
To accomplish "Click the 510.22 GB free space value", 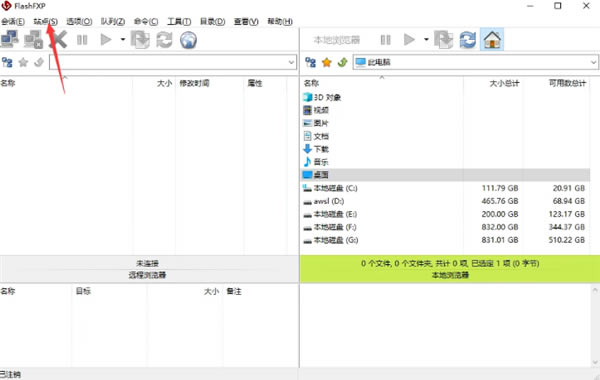I will [567, 240].
